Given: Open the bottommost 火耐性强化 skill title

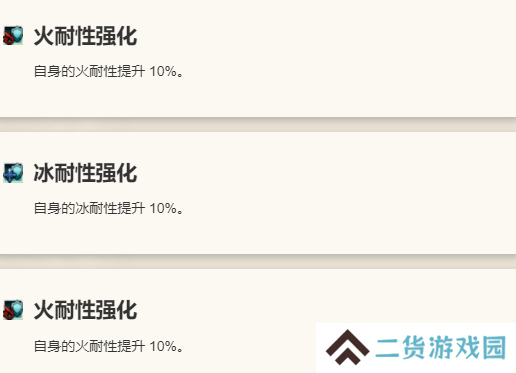Looking at the screenshot, I should point(85,310).
